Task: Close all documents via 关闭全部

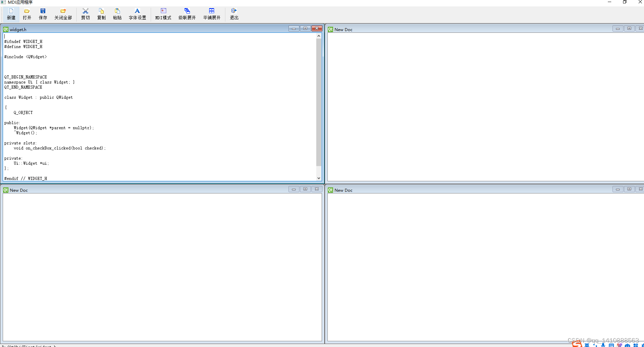Action: 63,14
